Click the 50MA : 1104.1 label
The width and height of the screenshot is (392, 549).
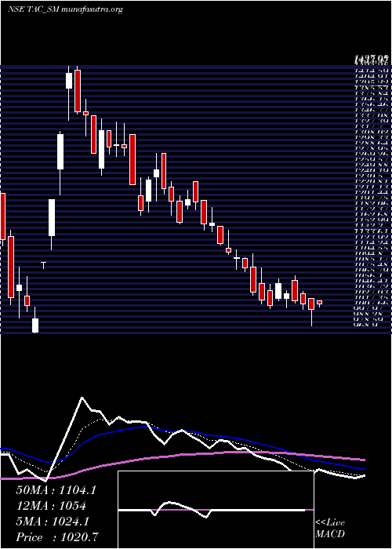(56, 490)
